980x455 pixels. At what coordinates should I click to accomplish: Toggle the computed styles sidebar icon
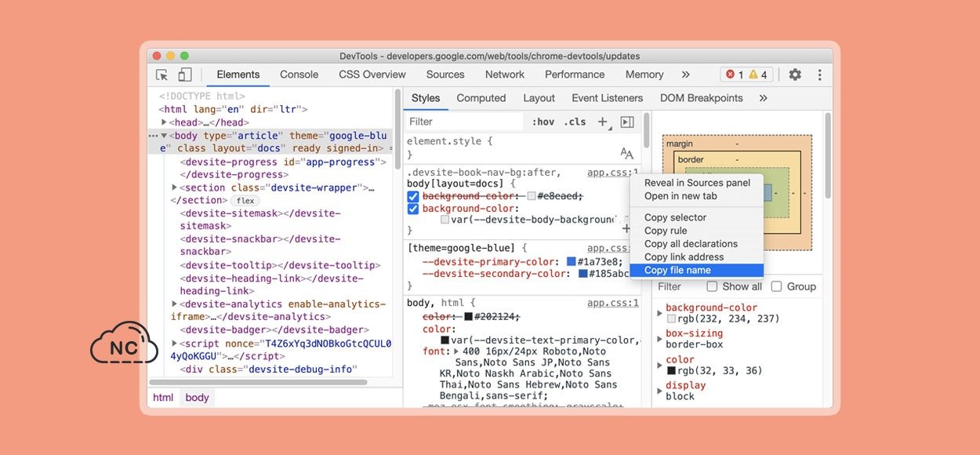(627, 122)
